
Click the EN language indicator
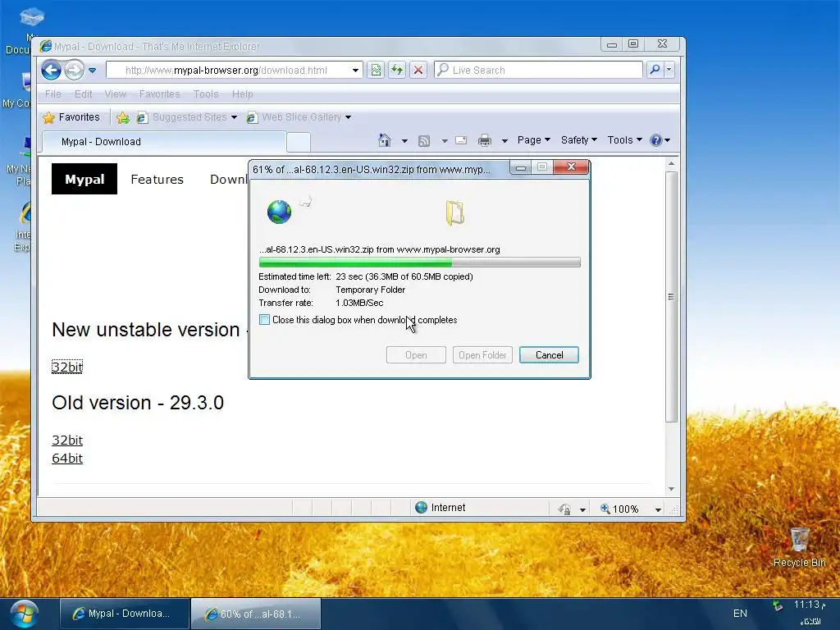[x=740, y=614]
